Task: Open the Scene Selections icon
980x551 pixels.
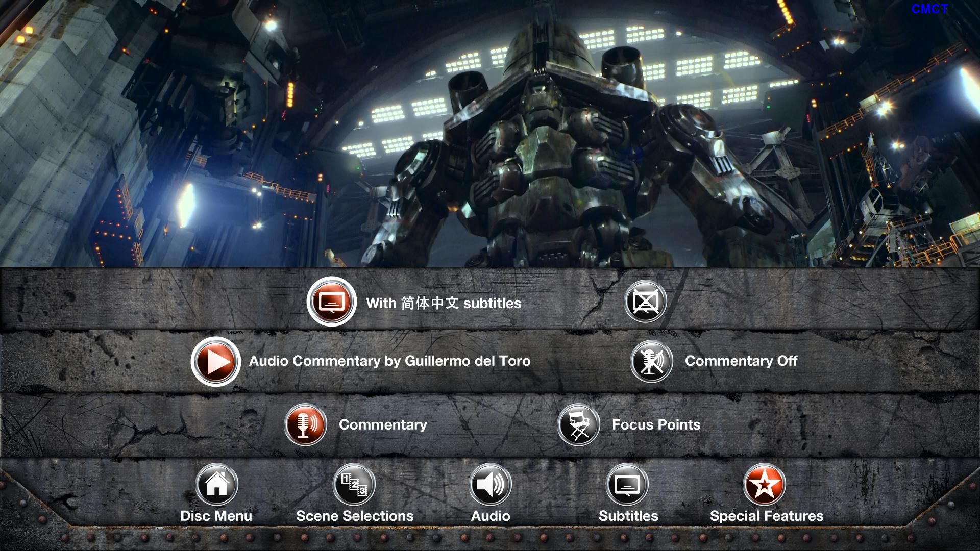Action: click(354, 484)
